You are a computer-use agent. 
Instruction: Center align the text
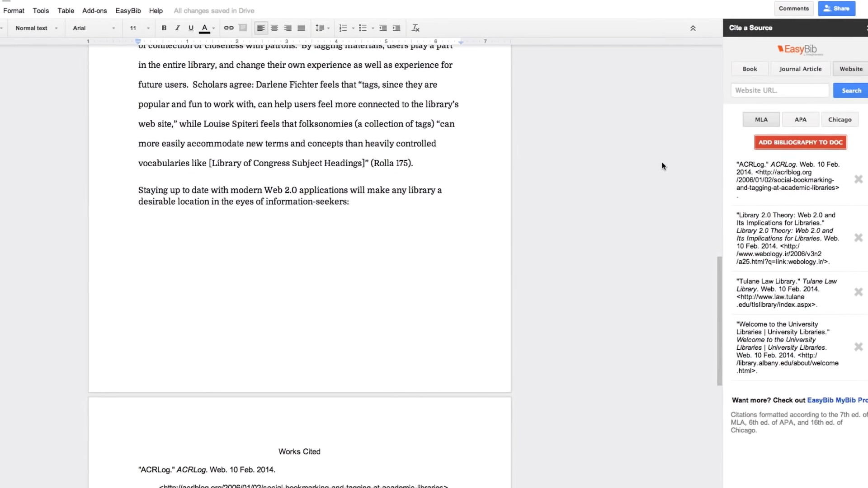click(x=274, y=28)
